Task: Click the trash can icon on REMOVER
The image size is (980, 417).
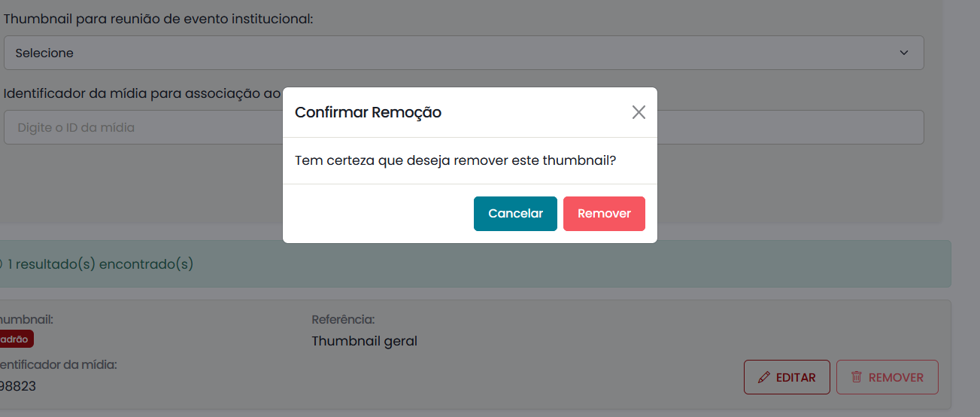Action: pos(856,378)
